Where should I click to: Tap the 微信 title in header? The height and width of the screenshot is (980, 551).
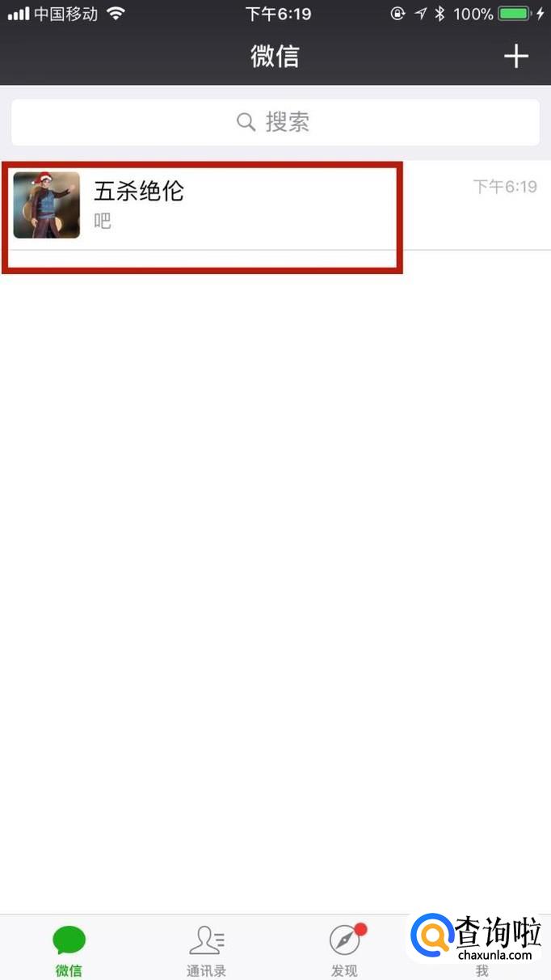(x=275, y=56)
